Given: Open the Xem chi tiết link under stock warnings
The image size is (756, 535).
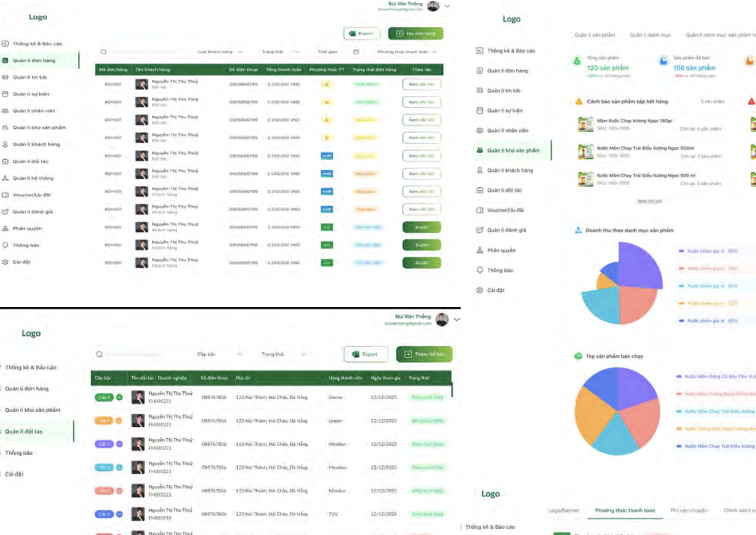Looking at the screenshot, I should pos(649,201).
